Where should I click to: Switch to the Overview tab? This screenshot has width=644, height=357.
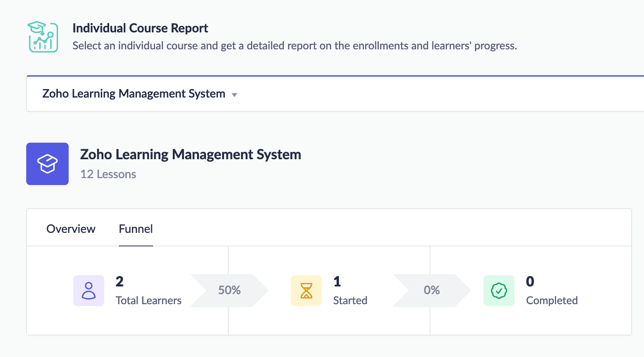tap(71, 229)
